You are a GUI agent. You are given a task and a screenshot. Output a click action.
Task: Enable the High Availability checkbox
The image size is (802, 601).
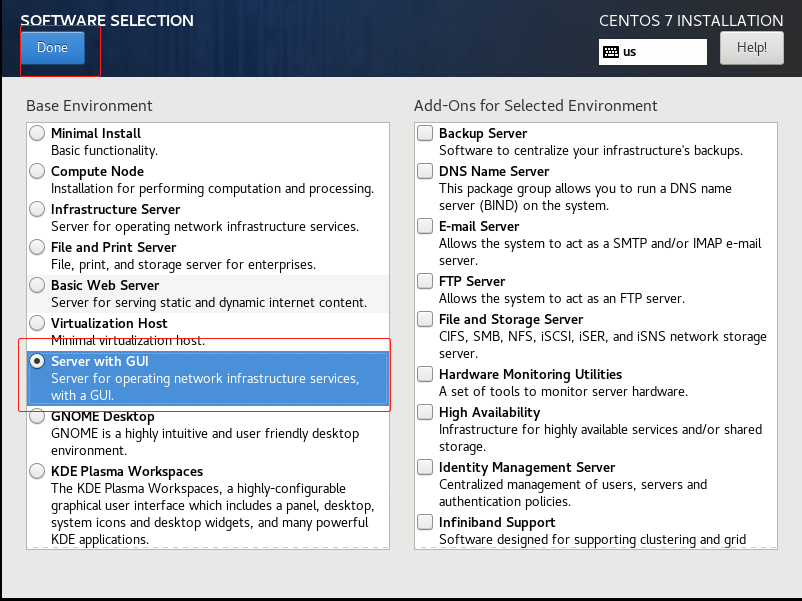pyautogui.click(x=425, y=412)
